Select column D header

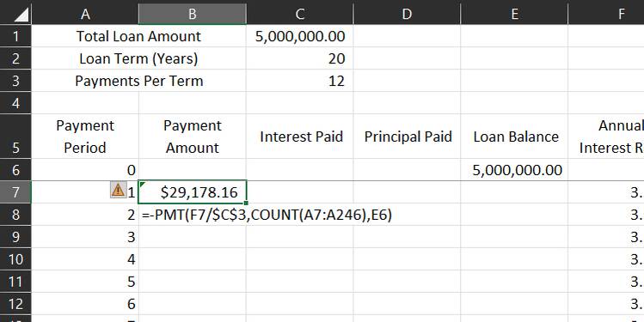[x=407, y=15]
